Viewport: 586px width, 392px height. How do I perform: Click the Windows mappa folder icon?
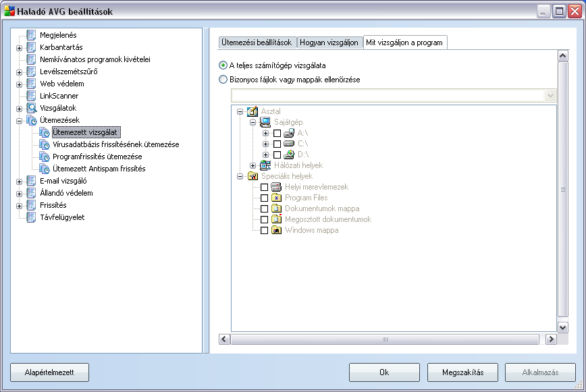(x=276, y=230)
